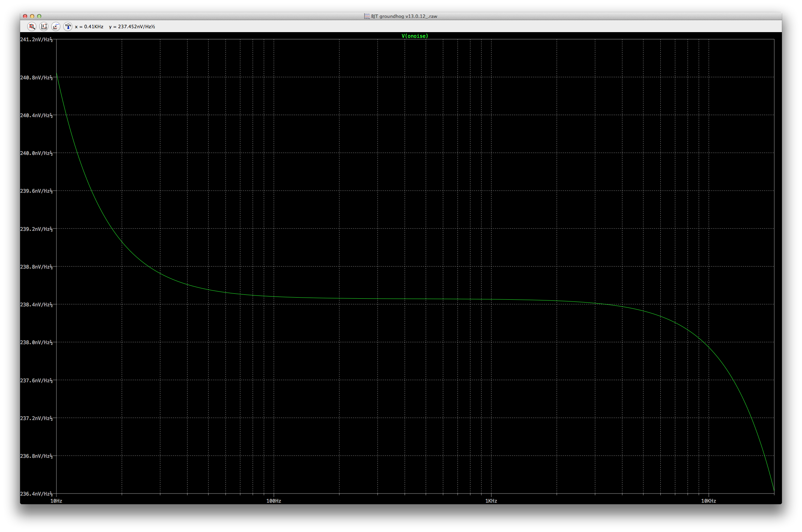Click the 1KHz horizontal axis label
The image size is (802, 532).
click(x=491, y=501)
